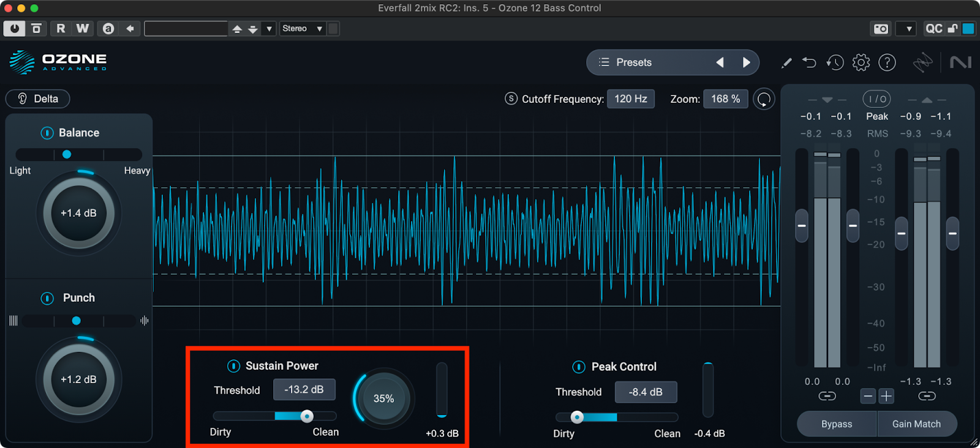Screen dimensions: 980x448
Task: Open the help question mark icon
Action: point(887,62)
